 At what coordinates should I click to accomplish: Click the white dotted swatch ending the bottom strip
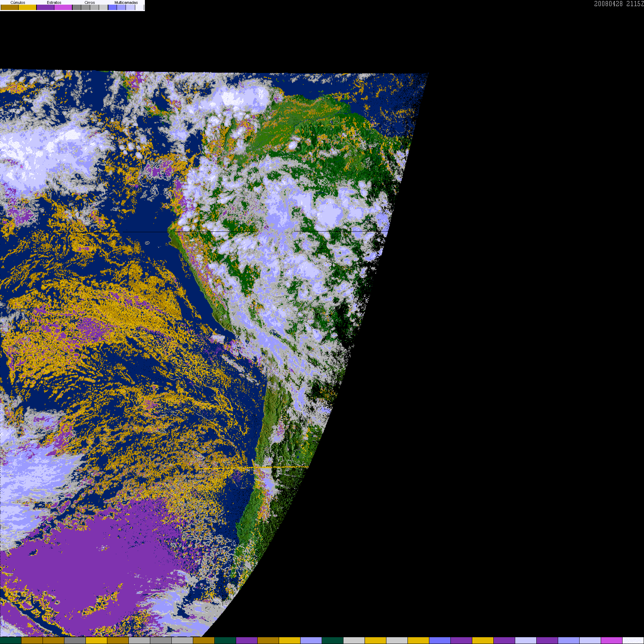(633, 640)
